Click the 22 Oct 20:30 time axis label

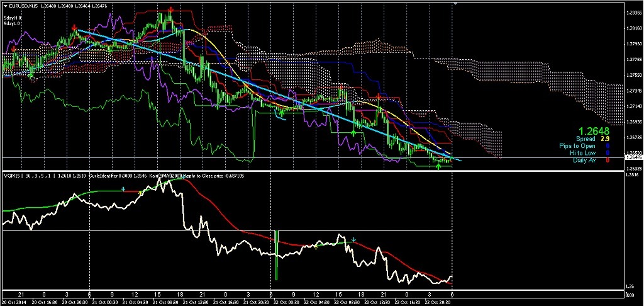pyautogui.click(x=438, y=302)
